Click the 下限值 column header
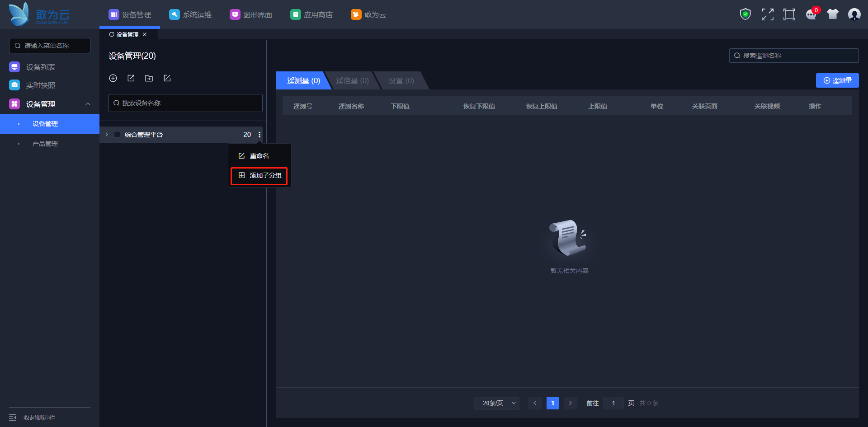This screenshot has width=868, height=427. (400, 106)
